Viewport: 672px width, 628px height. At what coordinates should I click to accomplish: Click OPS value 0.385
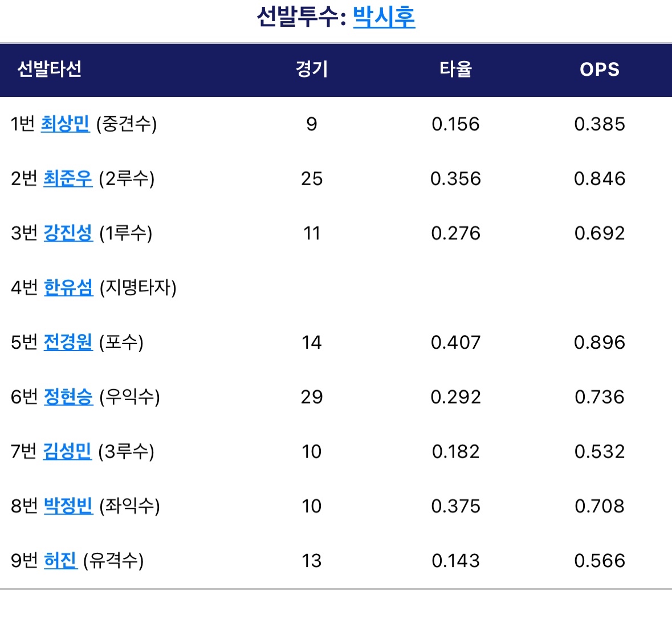tap(599, 124)
